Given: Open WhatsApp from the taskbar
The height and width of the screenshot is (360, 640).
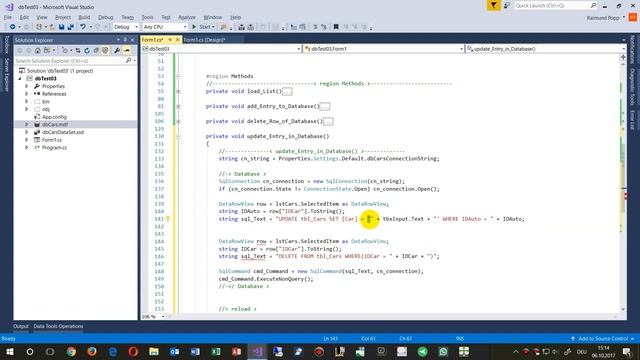Looking at the screenshot, I should pos(443,351).
